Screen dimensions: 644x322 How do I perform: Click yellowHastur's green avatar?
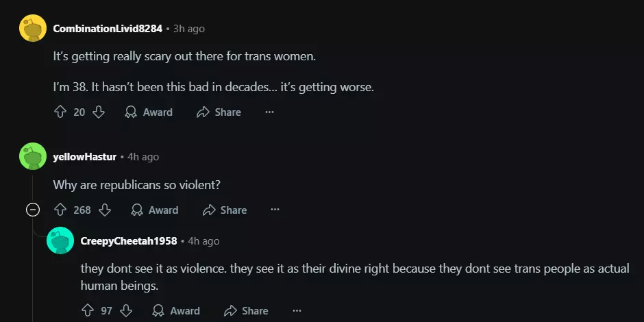32,156
